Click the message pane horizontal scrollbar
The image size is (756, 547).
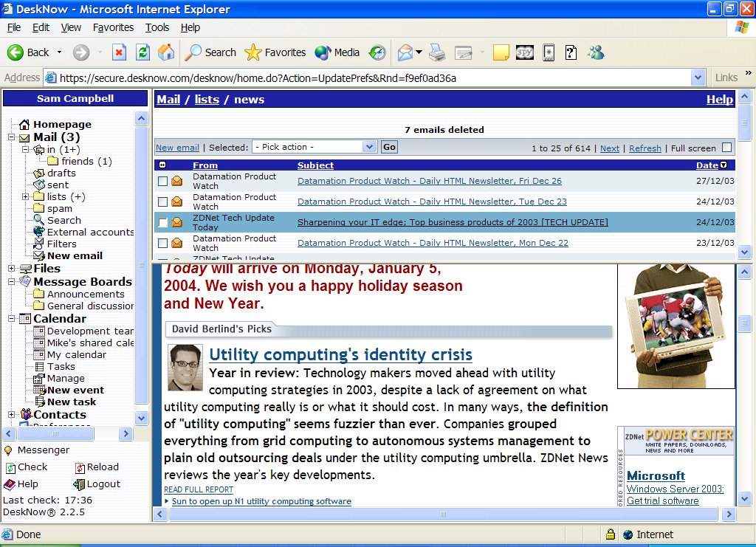point(443,515)
